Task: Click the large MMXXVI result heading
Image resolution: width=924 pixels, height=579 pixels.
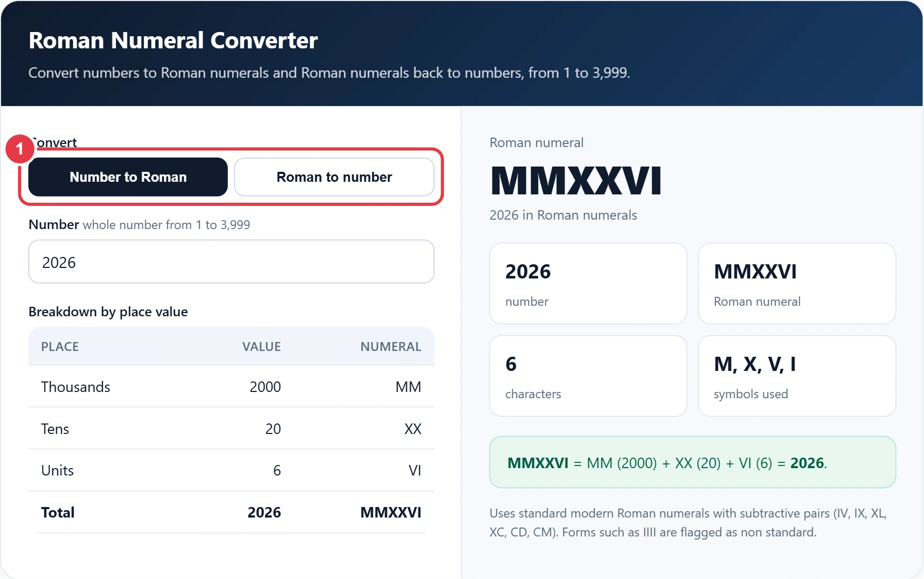Action: [x=576, y=181]
